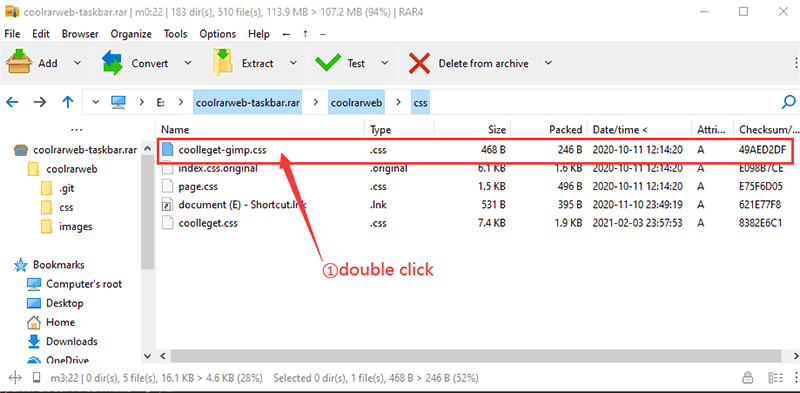Open the Browser menu
This screenshot has height=393, width=800.
(80, 34)
